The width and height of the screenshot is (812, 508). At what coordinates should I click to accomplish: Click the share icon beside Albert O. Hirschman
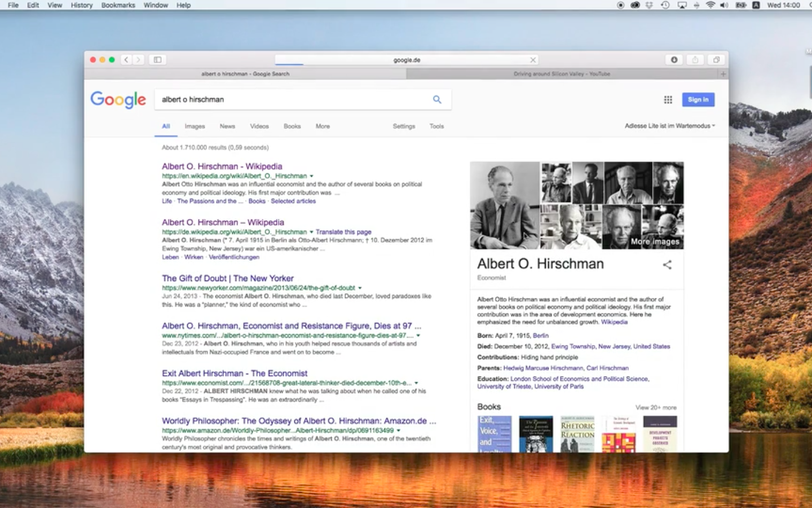coord(667,265)
